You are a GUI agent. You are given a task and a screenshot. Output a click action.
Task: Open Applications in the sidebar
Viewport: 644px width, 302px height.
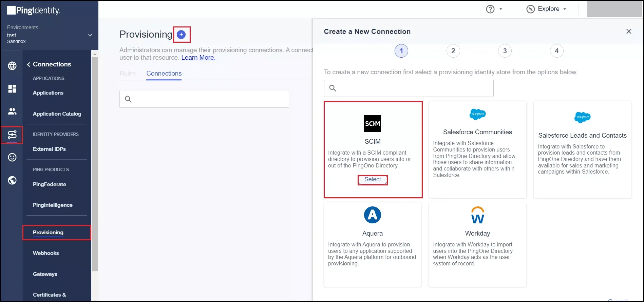48,93
